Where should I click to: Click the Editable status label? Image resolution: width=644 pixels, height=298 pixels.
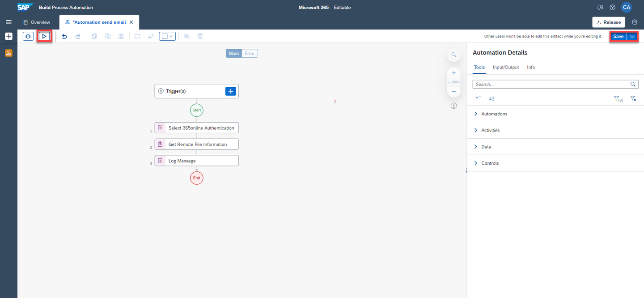[x=342, y=8]
